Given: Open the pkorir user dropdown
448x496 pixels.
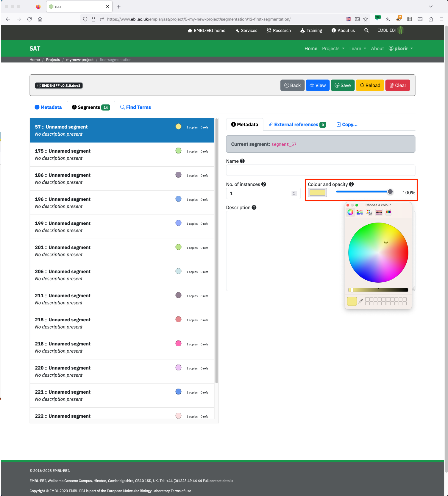Looking at the screenshot, I should point(401,48).
